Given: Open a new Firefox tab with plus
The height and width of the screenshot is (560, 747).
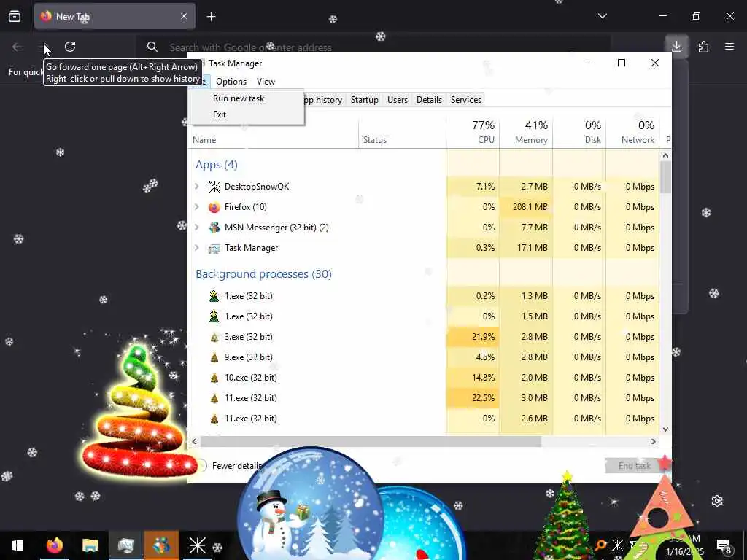Looking at the screenshot, I should click(211, 17).
